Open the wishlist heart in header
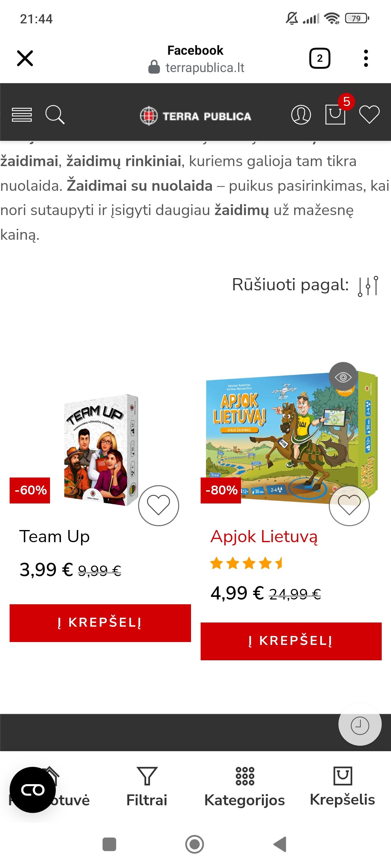This screenshot has width=391, height=868. [x=370, y=115]
